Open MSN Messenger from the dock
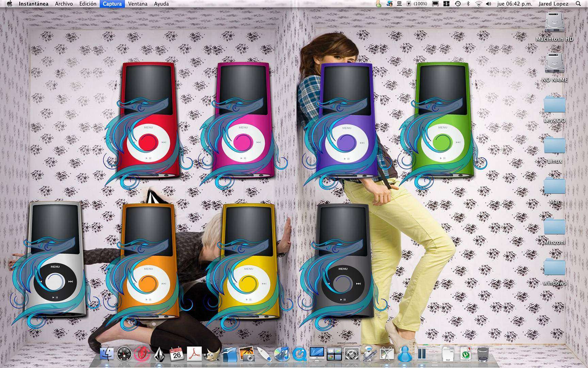Screen dimensions: 588x368 (x=404, y=354)
